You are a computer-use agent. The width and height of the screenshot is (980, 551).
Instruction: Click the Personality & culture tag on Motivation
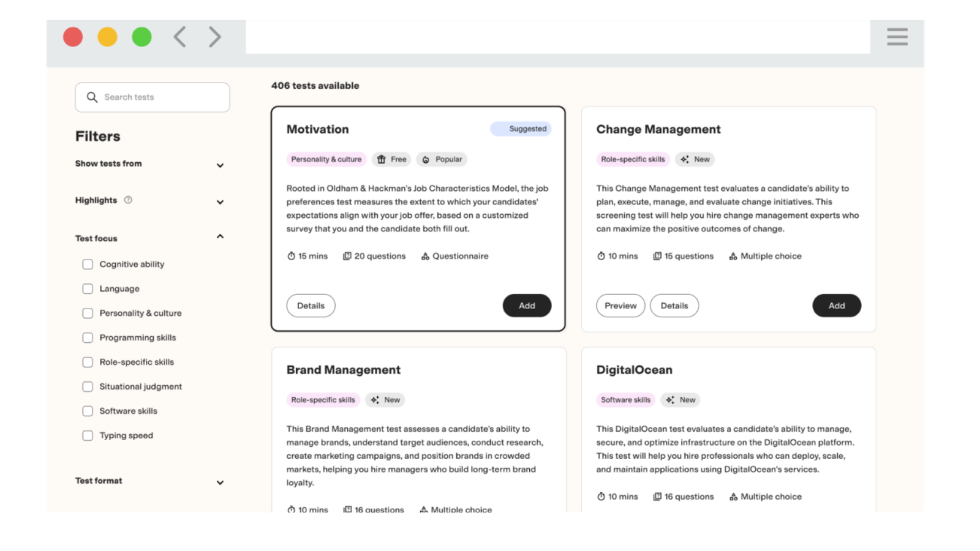326,159
